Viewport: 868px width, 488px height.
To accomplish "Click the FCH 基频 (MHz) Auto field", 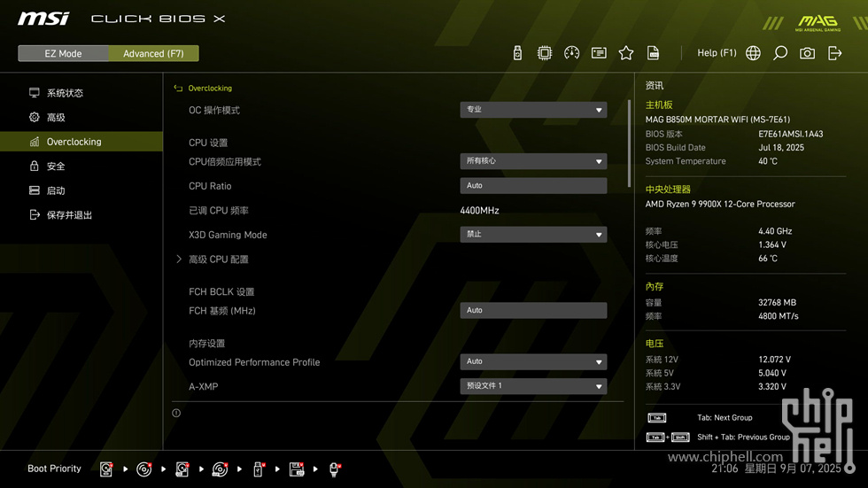I will click(533, 310).
